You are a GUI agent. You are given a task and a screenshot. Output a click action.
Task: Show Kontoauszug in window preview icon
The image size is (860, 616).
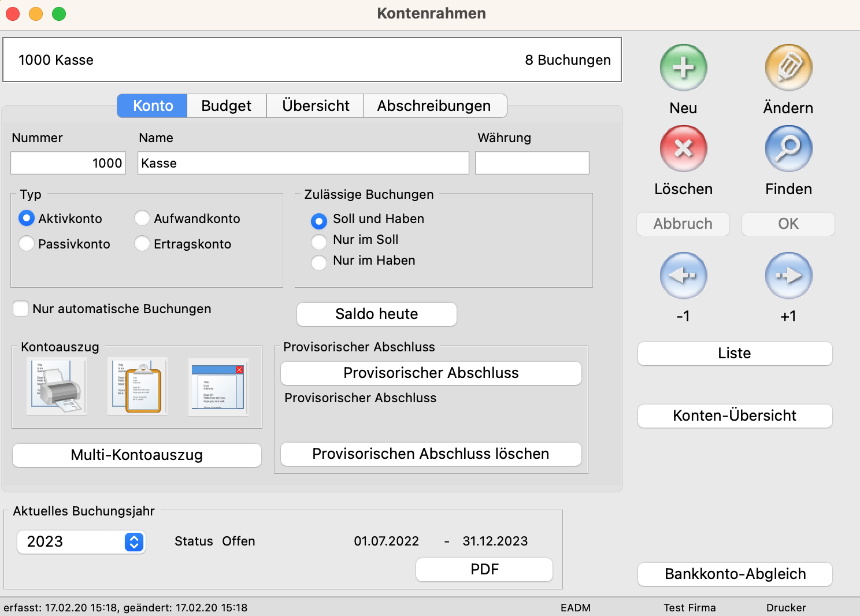point(218,386)
